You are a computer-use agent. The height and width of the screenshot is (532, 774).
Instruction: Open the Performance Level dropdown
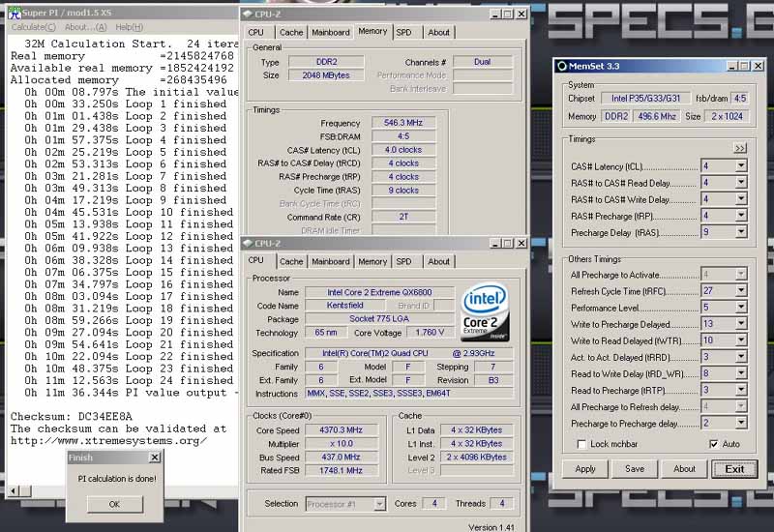741,307
